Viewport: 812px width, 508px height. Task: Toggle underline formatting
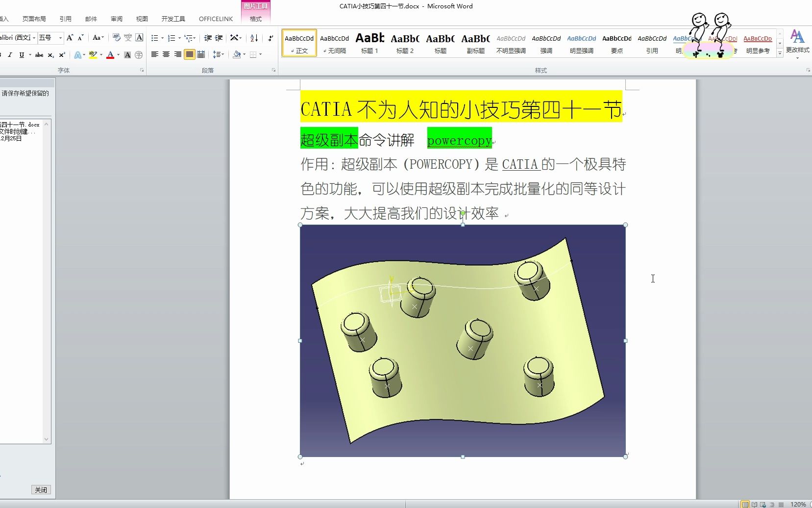(x=22, y=55)
